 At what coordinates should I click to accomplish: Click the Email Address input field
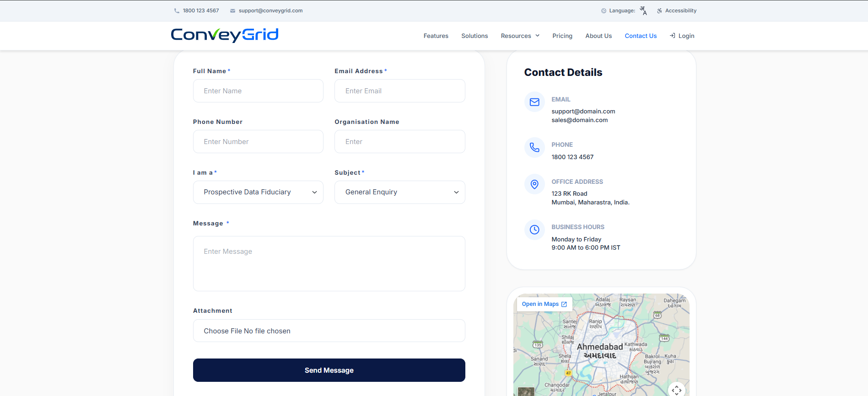[400, 91]
